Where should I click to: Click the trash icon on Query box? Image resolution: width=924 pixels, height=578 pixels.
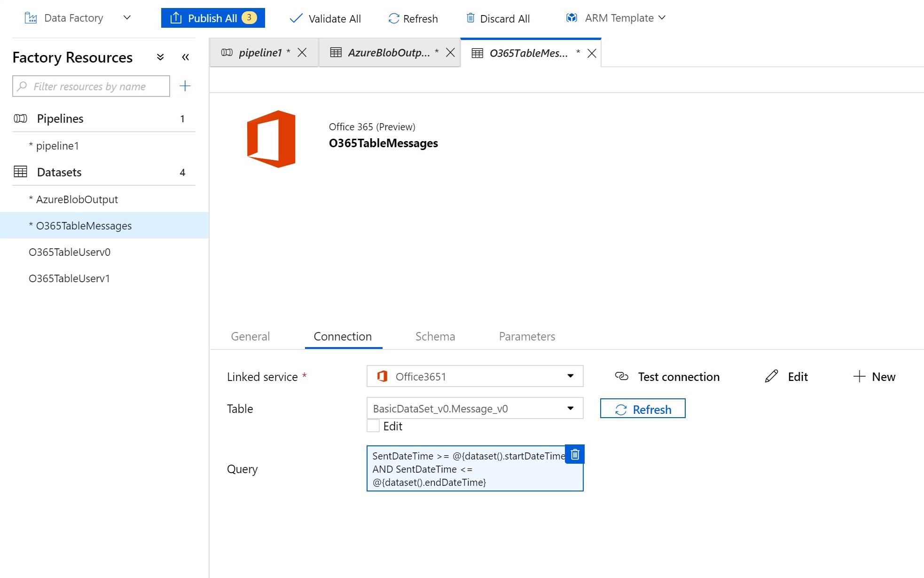pyautogui.click(x=575, y=454)
